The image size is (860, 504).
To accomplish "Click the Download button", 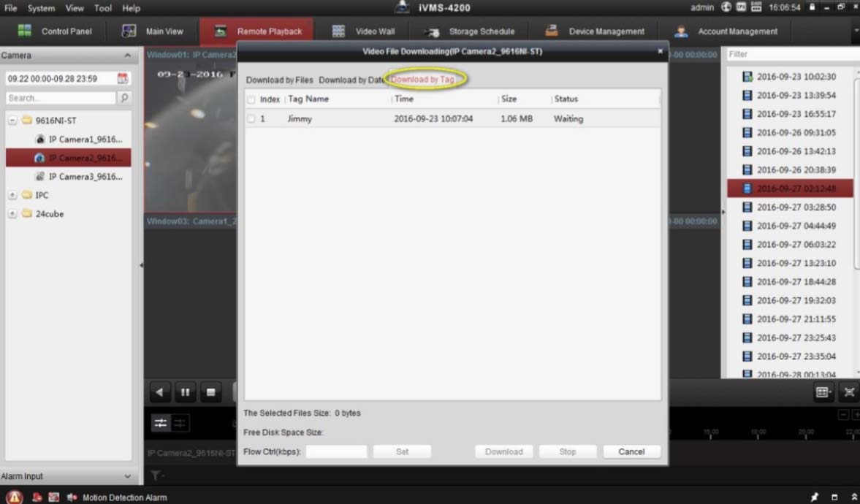I will tap(503, 451).
